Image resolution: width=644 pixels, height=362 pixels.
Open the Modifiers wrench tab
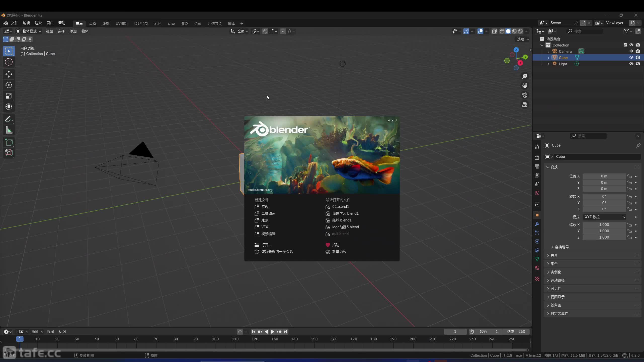click(537, 224)
